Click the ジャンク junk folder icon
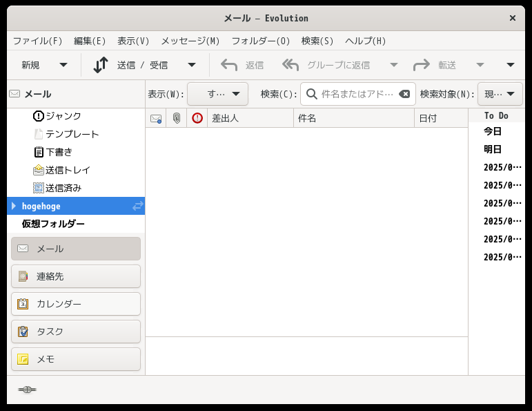Screen dimensions: 532x411 [39, 116]
